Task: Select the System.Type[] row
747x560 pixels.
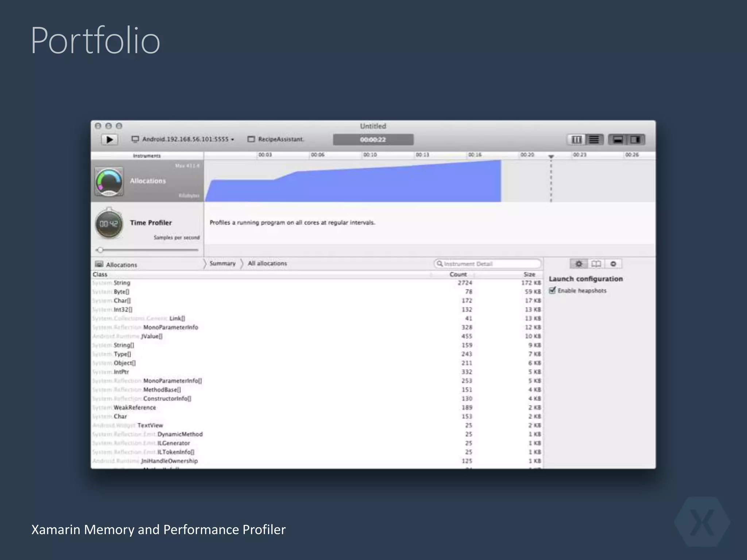Action: pos(317,354)
